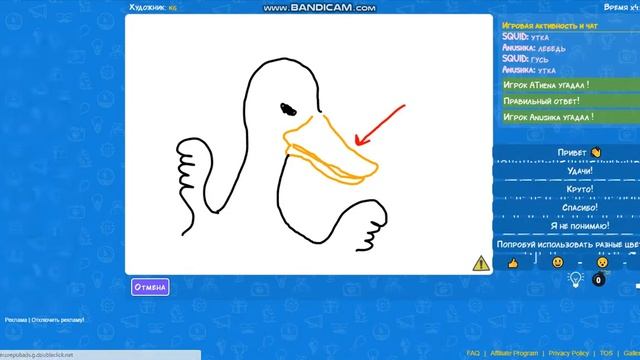This screenshot has height=360, width=640.
Task: Open the Affiliate Program footer link
Action: point(514,353)
